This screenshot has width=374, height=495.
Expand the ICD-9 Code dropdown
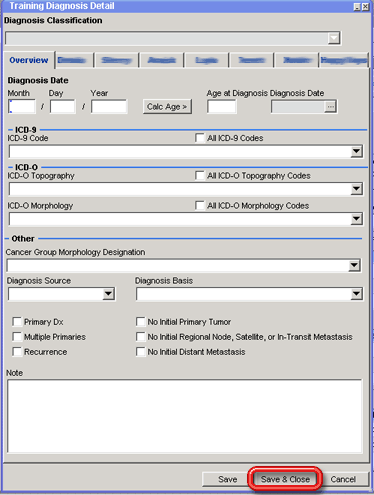(356, 151)
